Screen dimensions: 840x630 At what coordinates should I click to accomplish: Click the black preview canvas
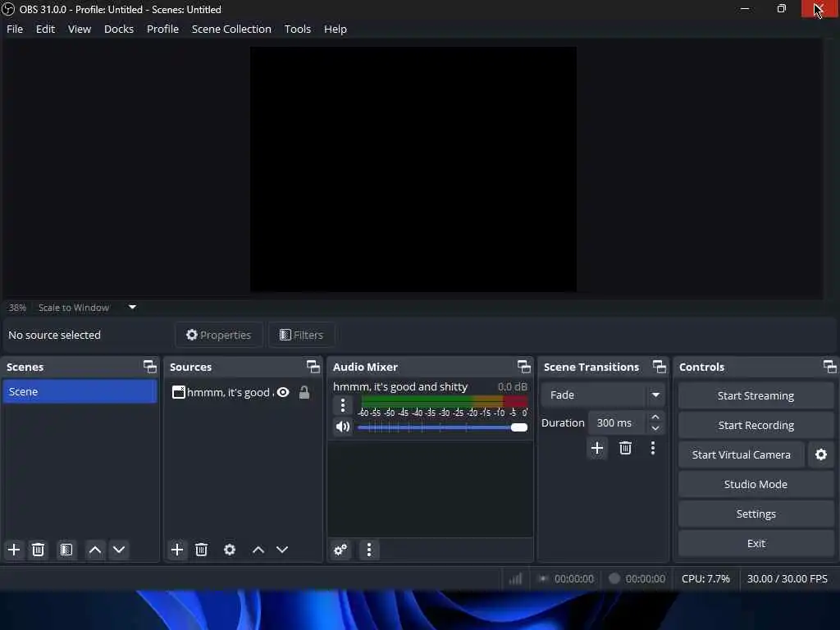point(413,169)
